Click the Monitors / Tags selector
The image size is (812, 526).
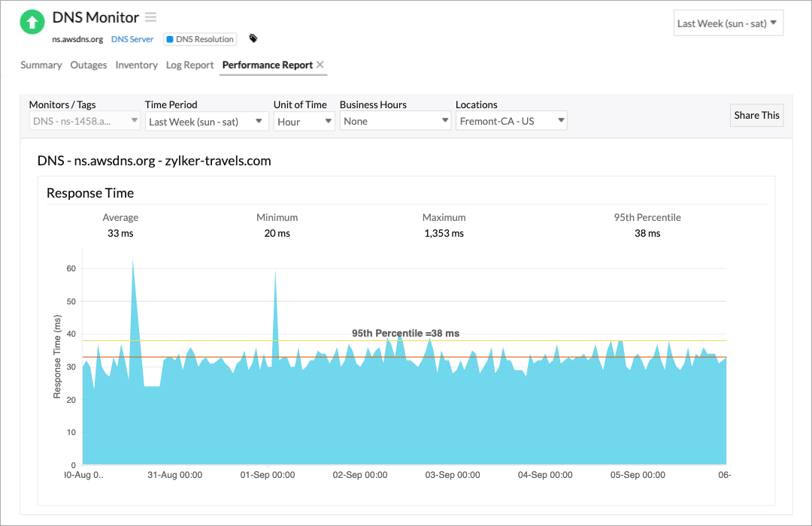pyautogui.click(x=83, y=120)
